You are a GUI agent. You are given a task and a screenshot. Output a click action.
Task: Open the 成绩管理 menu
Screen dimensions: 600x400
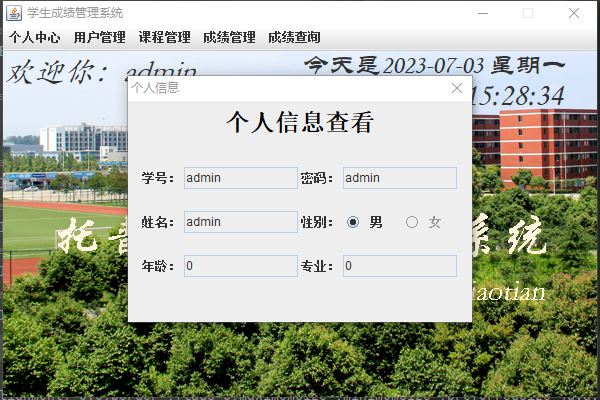[x=229, y=37]
